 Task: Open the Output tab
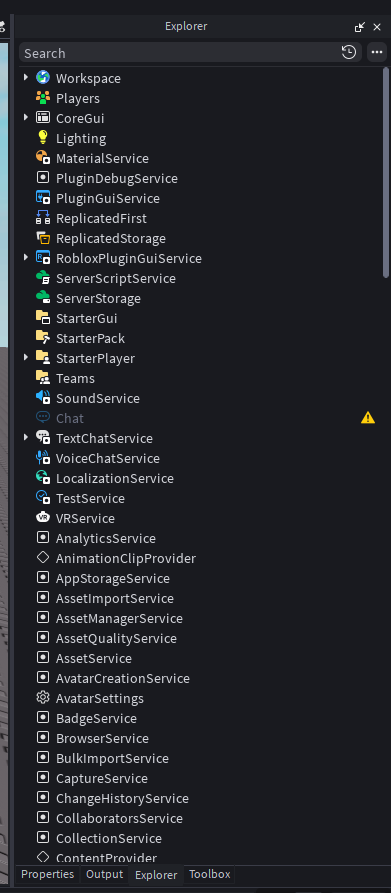[104, 874]
